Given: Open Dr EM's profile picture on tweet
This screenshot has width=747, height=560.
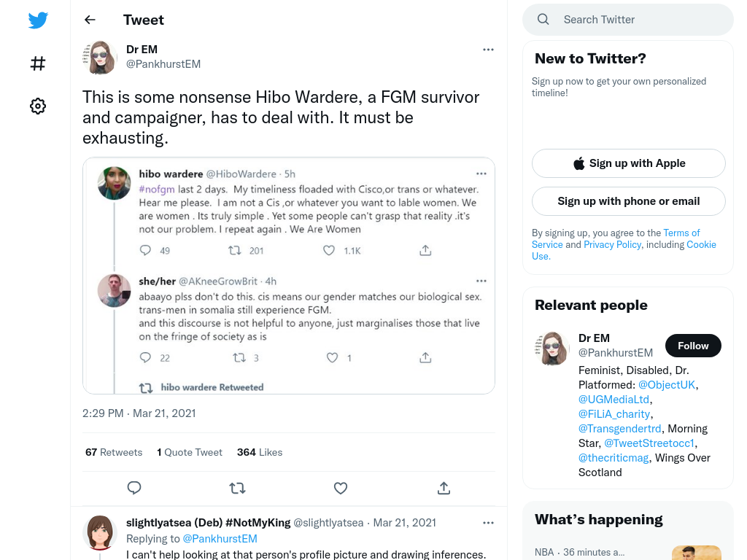Looking at the screenshot, I should [x=99, y=57].
